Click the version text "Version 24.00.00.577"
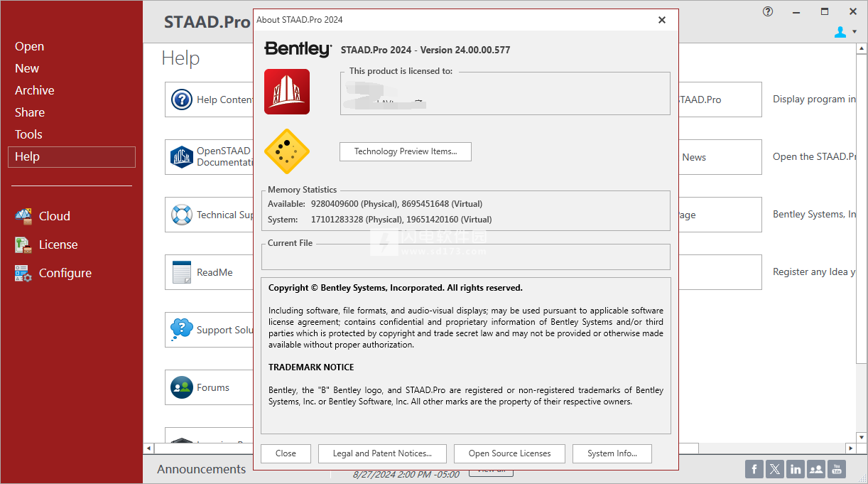The height and width of the screenshot is (484, 868). point(465,50)
